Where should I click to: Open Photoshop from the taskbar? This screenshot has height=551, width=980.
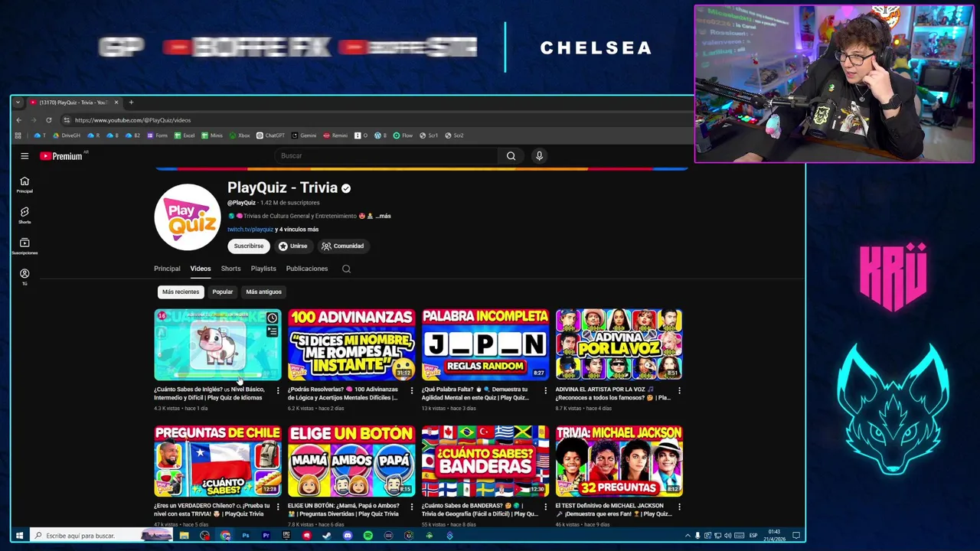(245, 536)
